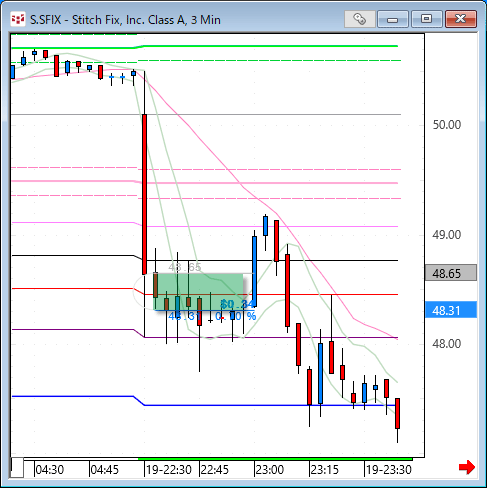Click the 22:45 time axis label
The width and height of the screenshot is (487, 488).
(215, 470)
